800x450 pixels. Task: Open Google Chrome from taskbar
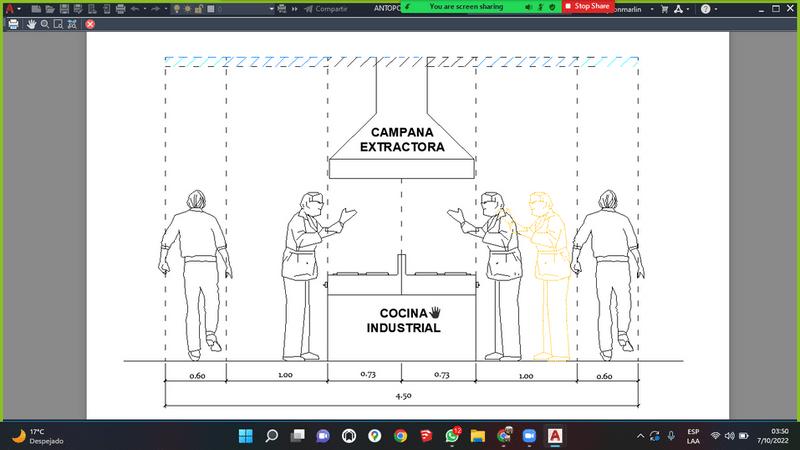pos(401,436)
